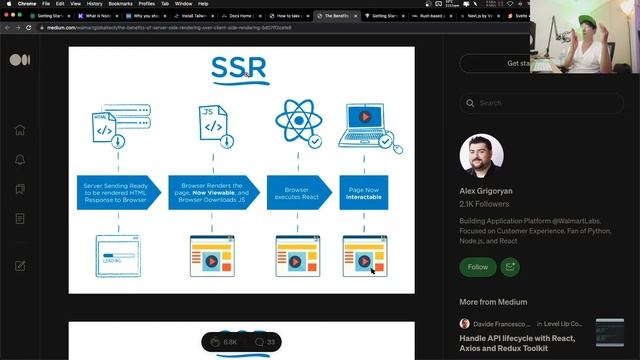Open 'Handle API lifecycle with React' article link
This screenshot has width=640, height=360.
click(x=517, y=343)
